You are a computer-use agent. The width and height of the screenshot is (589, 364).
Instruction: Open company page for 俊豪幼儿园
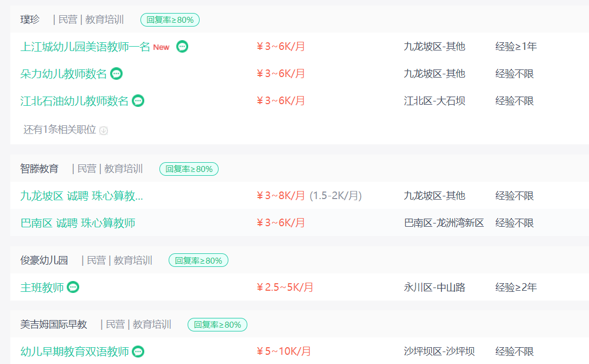coord(44,260)
